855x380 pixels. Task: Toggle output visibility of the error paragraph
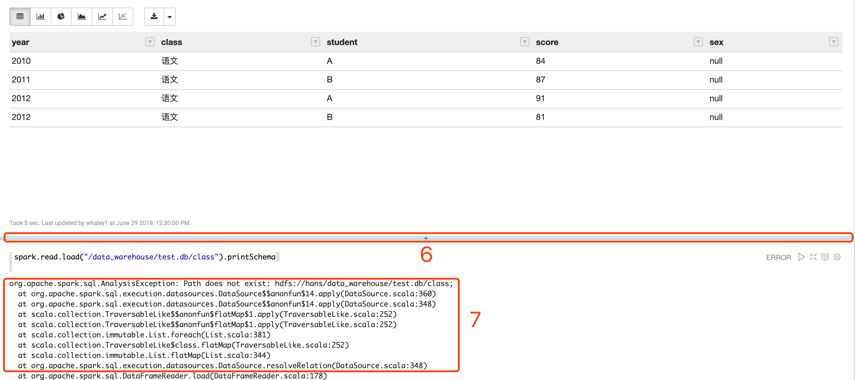click(825, 257)
